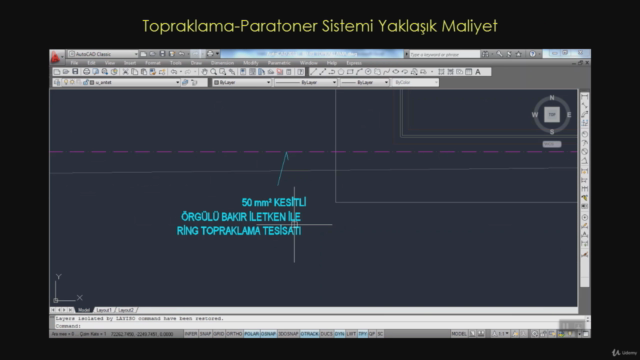Click the QP quick properties button
The image size is (640, 360).
click(x=372, y=334)
